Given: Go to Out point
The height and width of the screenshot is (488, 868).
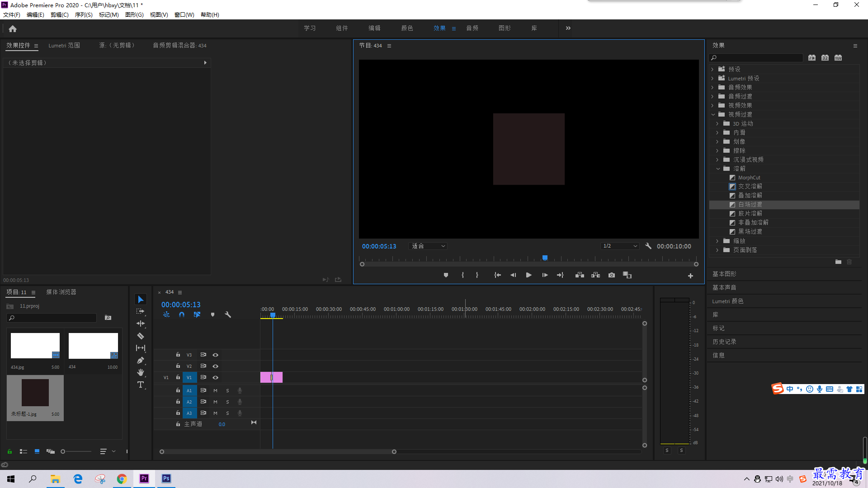Looking at the screenshot, I should [560, 275].
